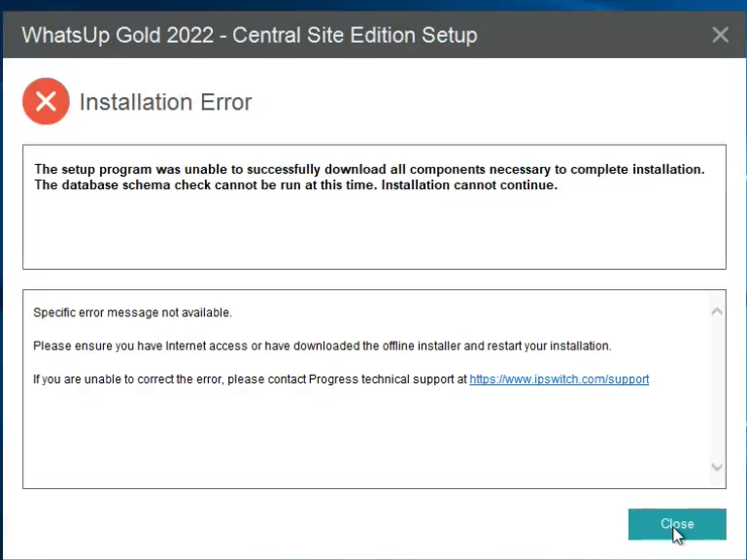Open the ipswitch.com support link
This screenshot has width=747, height=560.
point(559,379)
